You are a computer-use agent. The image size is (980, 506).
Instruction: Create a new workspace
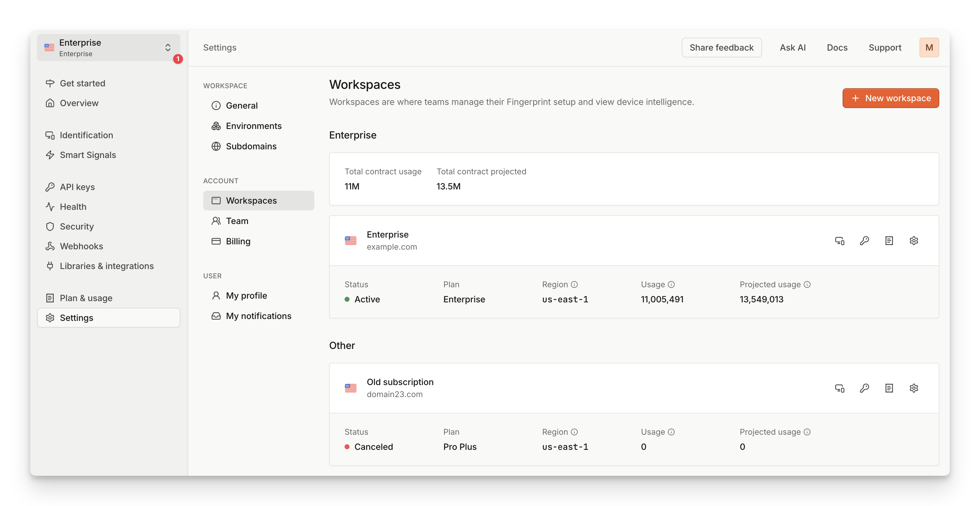point(890,98)
